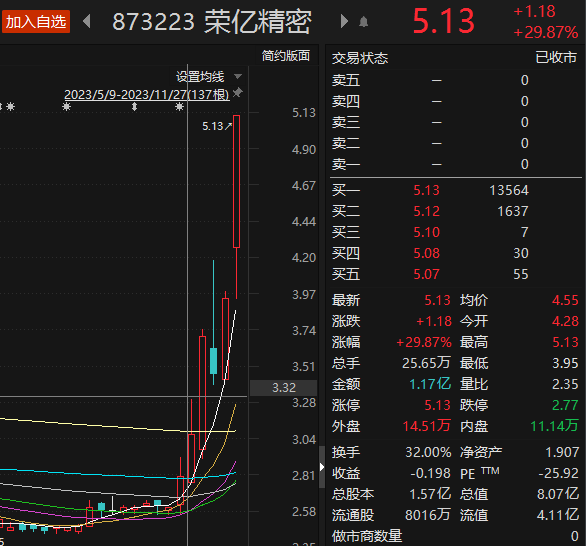Click the date range 2023/5/9-2023/11/27 link
Viewport: 586px width, 546px height.
click(x=146, y=94)
